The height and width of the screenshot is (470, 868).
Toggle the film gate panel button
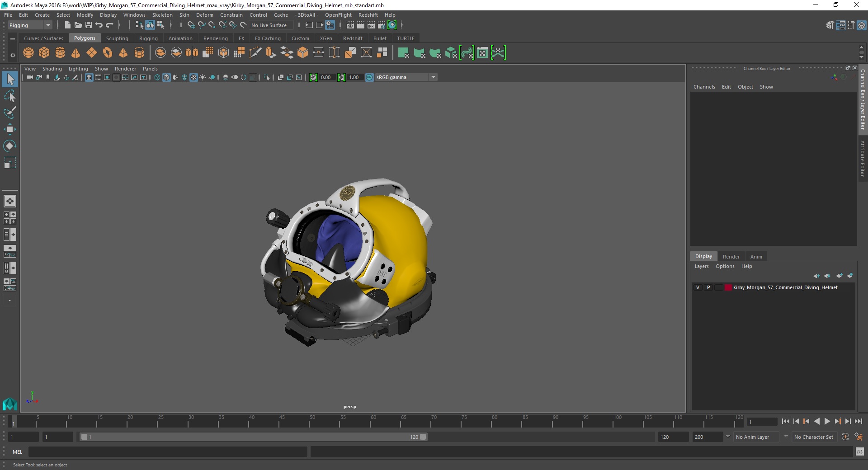(98, 77)
